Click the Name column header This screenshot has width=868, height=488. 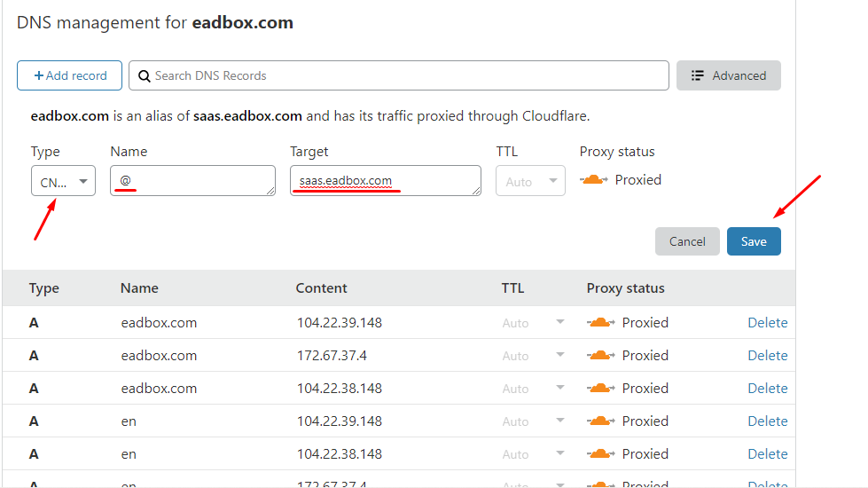[x=139, y=288]
